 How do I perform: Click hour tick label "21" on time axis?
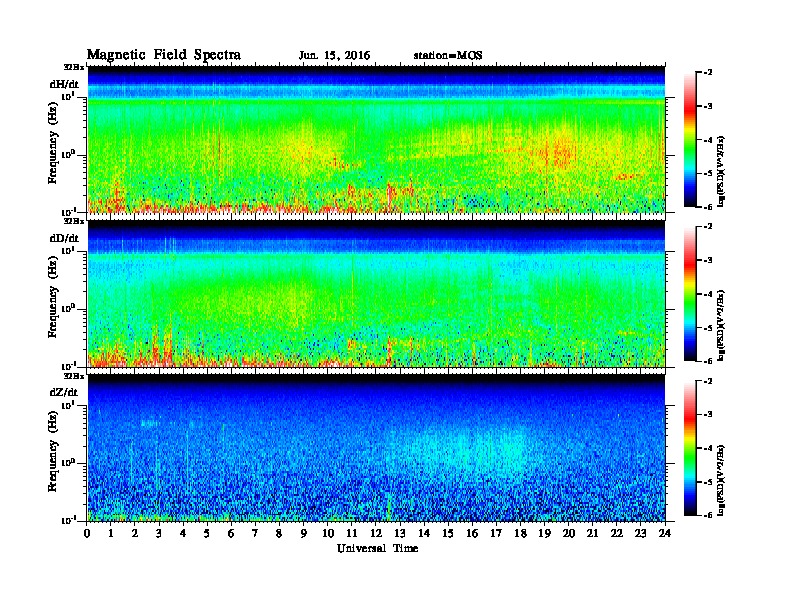click(593, 534)
